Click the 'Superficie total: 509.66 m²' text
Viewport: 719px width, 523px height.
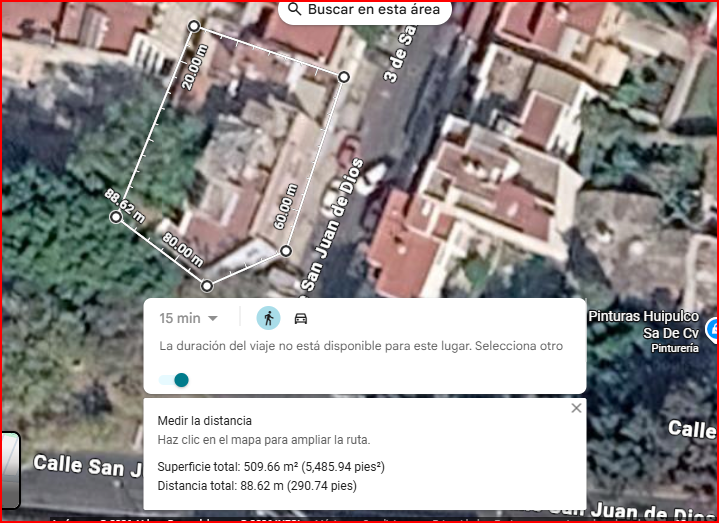click(x=271, y=467)
